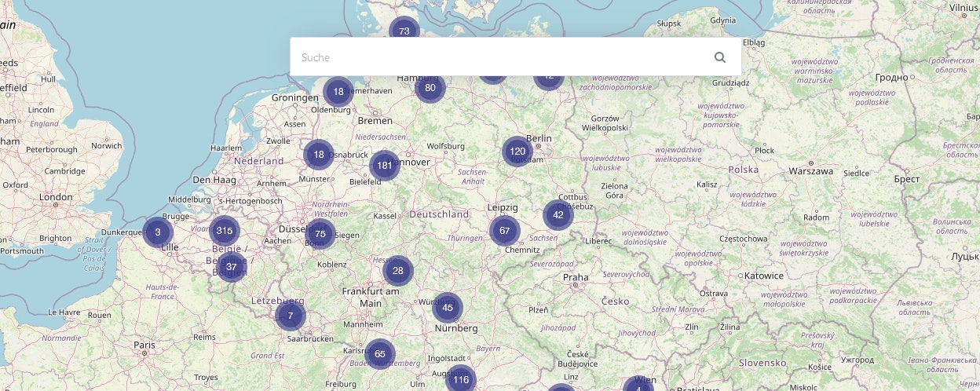
Task: Select the 65 cluster in Baden-Württemberg
Action: pos(380,354)
